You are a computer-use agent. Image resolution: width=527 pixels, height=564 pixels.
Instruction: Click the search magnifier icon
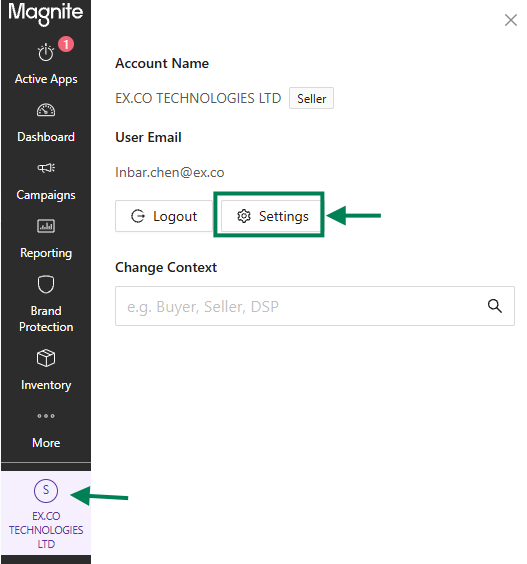495,306
